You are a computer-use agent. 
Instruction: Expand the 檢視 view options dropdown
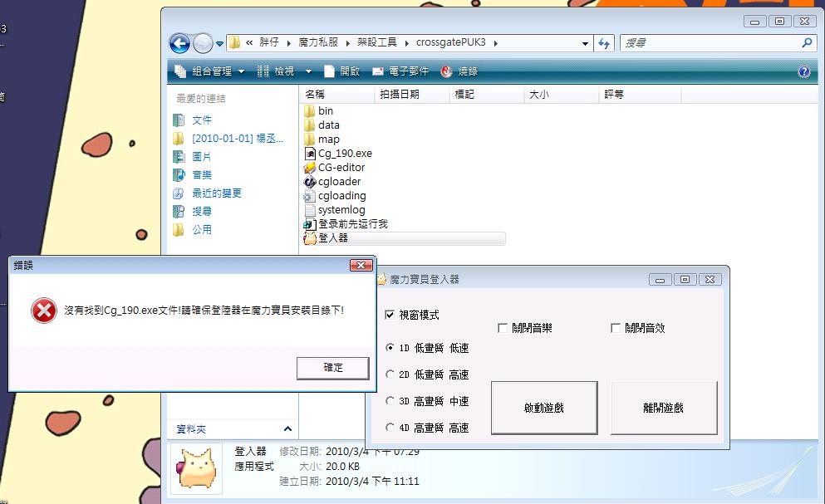click(308, 72)
